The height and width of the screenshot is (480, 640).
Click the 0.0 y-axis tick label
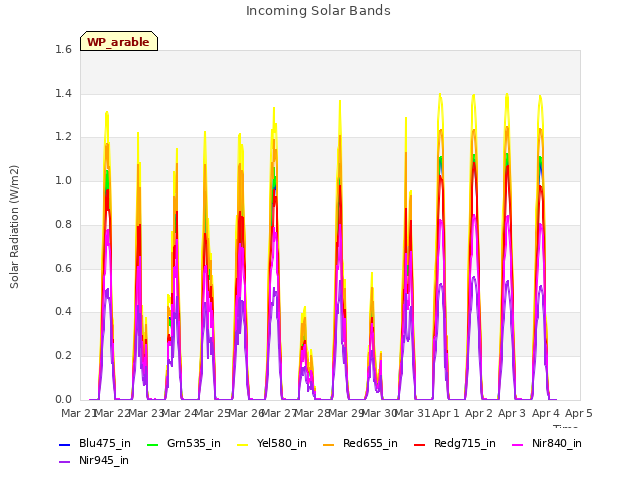pos(63,399)
